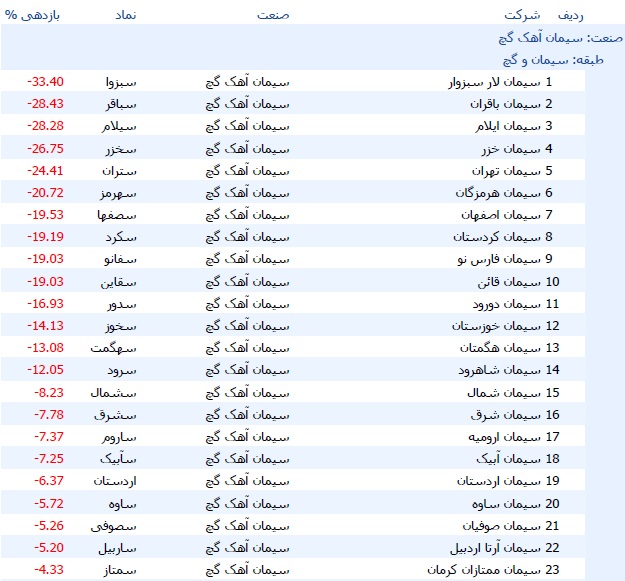Click symbol سهرمز
This screenshot has height=581, width=625.
point(118,194)
